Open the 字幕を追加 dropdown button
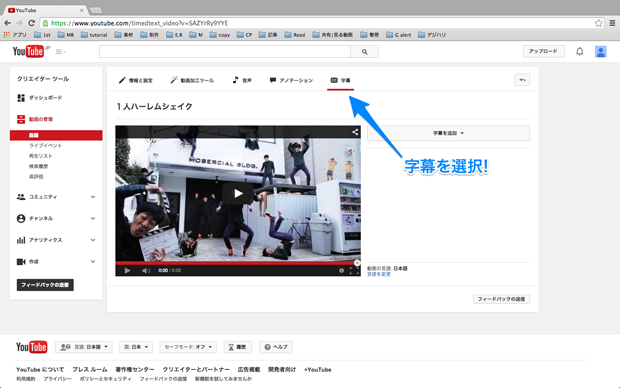Viewport: 620px width, 388px height. click(x=448, y=133)
